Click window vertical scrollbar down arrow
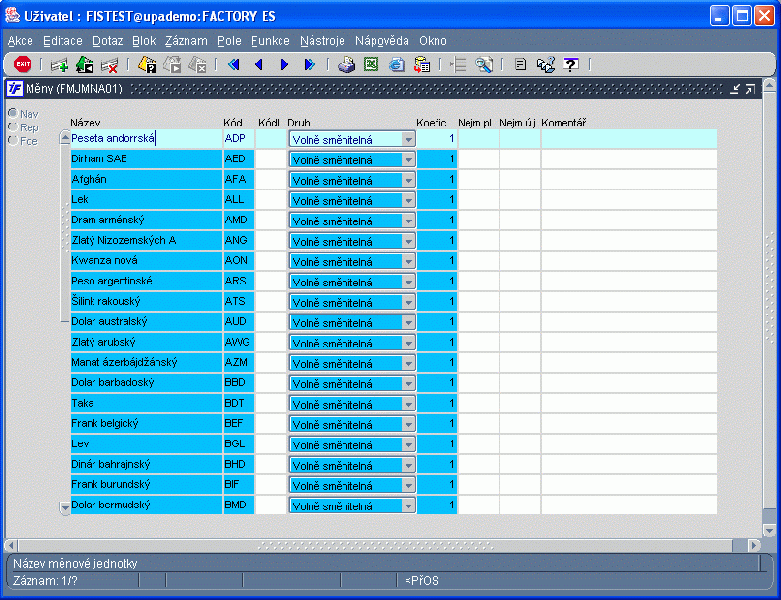This screenshot has width=781, height=600. pos(770,530)
